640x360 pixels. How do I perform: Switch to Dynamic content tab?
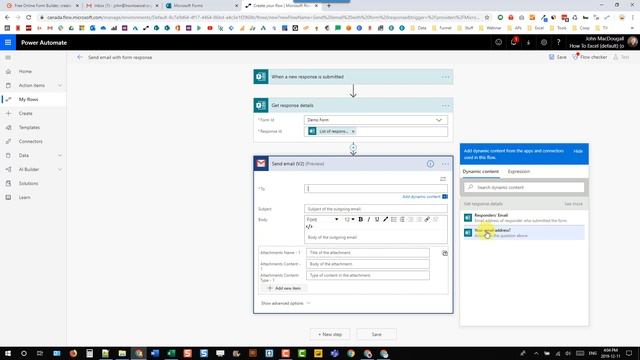480,171
